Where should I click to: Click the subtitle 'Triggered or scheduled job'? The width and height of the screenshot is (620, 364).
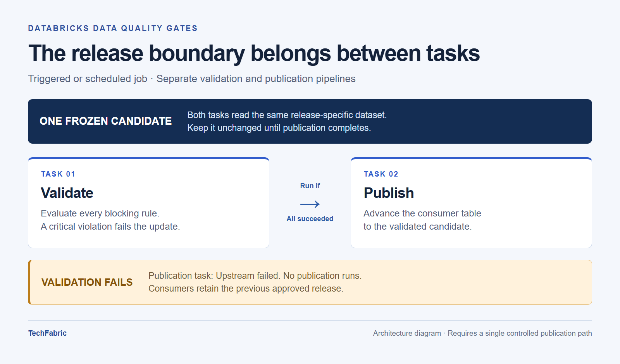pyautogui.click(x=88, y=79)
